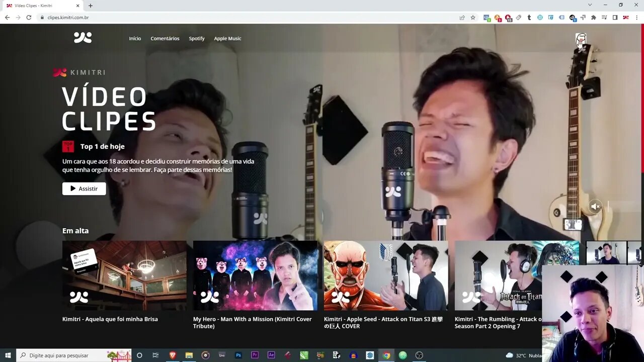This screenshot has height=362, width=644.
Task: Open File Explorer from the taskbar
Action: point(189,355)
